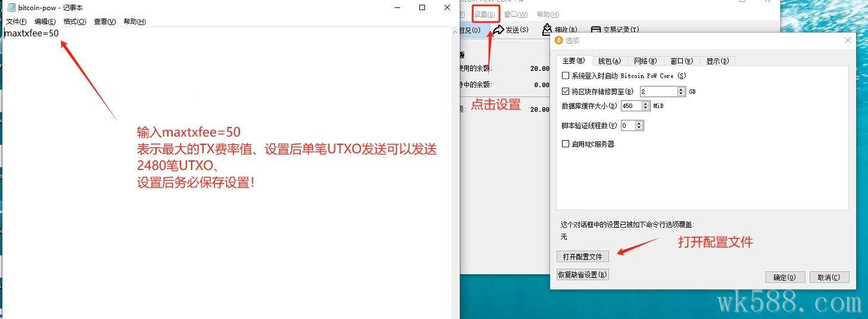Screen dimensions: 868x319
Task: Click the 恢复缺省设置(R) button
Action: (583, 275)
